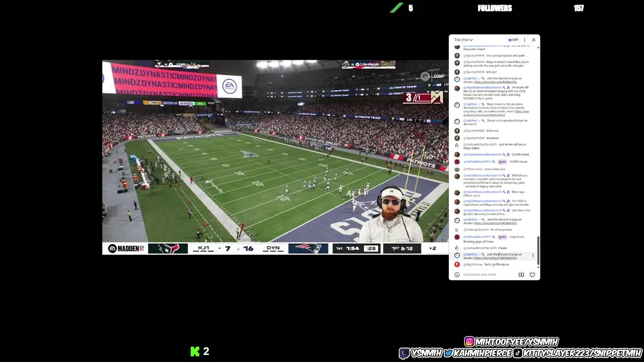Click HoldsUpSpork3D's chat avatar
Image resolution: width=644 pixels, height=362 pixels.
coord(457,230)
